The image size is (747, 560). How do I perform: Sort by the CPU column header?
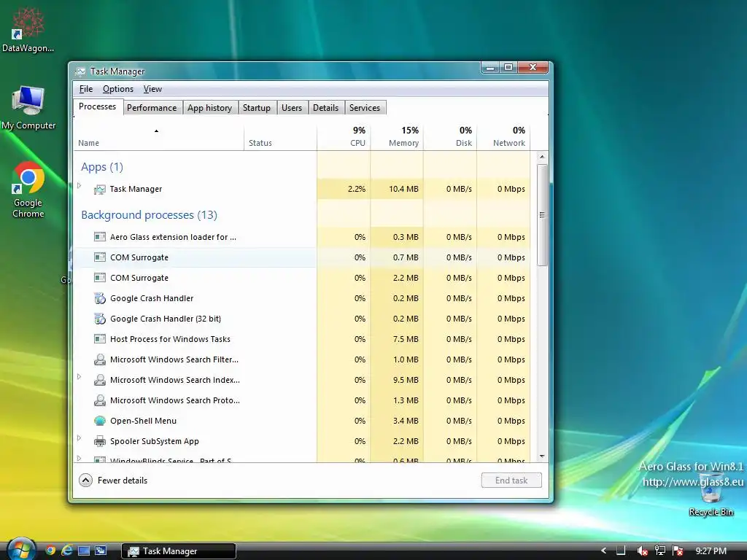pos(344,137)
